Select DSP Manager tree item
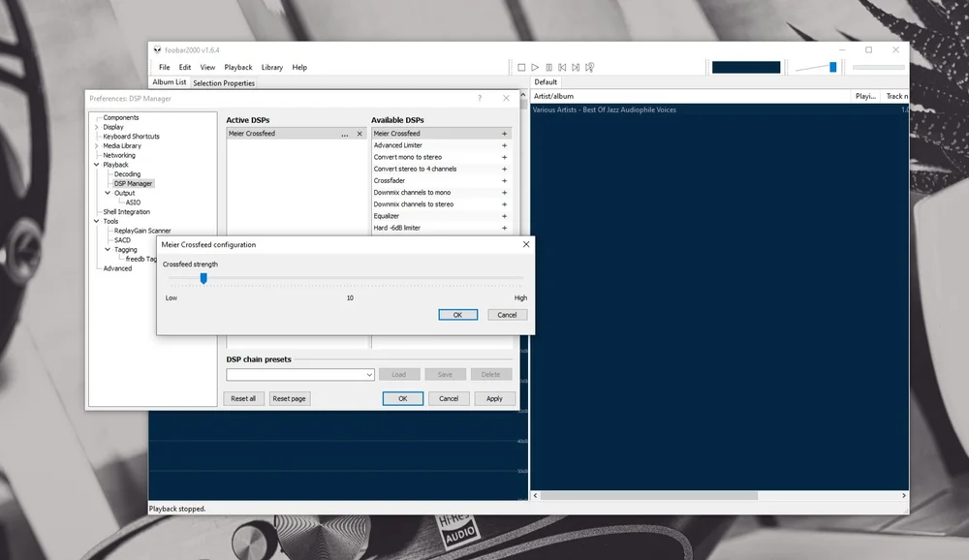 click(x=133, y=183)
